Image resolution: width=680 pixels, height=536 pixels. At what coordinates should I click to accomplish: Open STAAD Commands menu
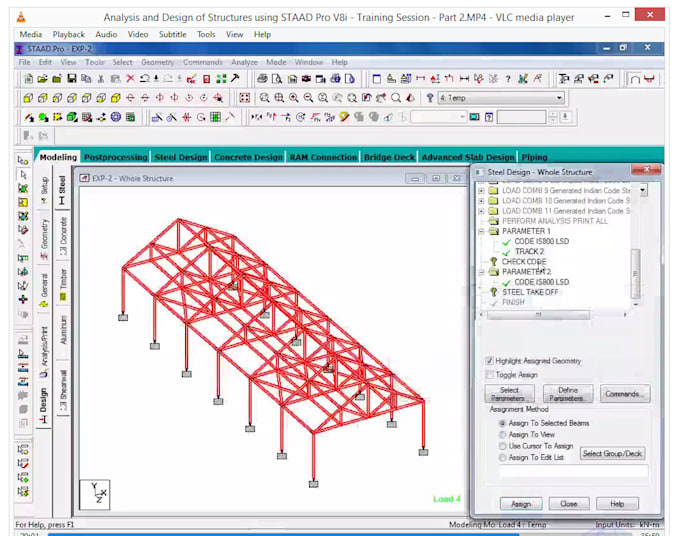[203, 62]
